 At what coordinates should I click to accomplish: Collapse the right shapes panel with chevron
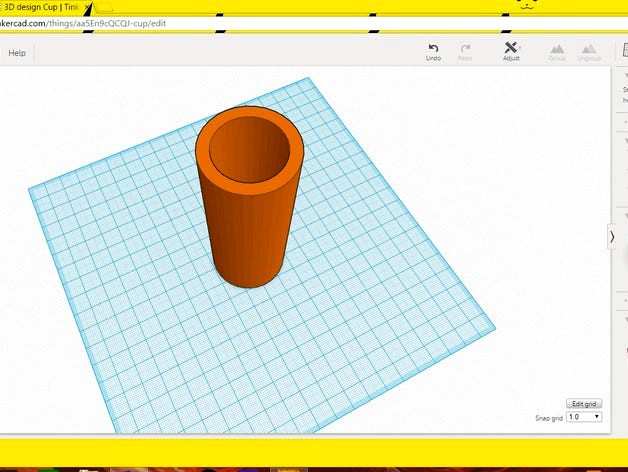tap(612, 237)
